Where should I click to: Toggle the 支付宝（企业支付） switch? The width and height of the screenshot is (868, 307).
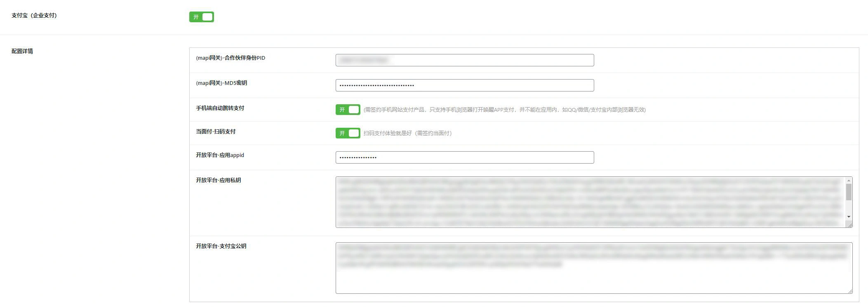point(201,17)
